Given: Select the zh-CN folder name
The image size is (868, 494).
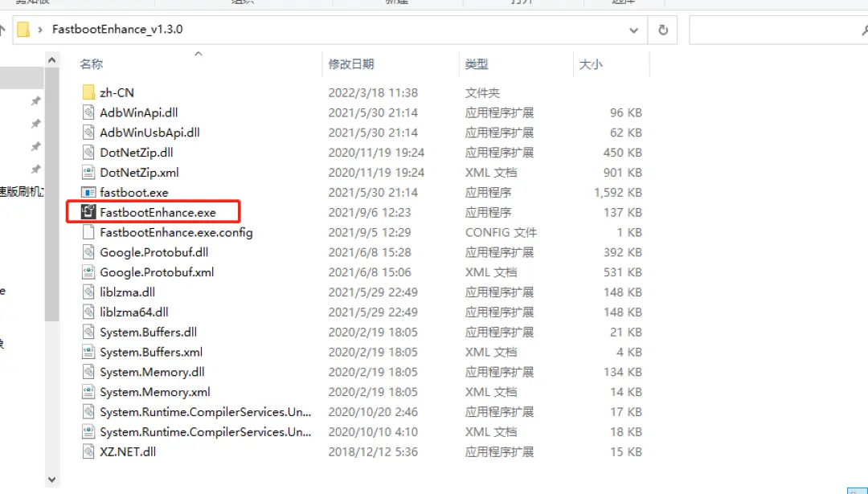Looking at the screenshot, I should pos(117,92).
